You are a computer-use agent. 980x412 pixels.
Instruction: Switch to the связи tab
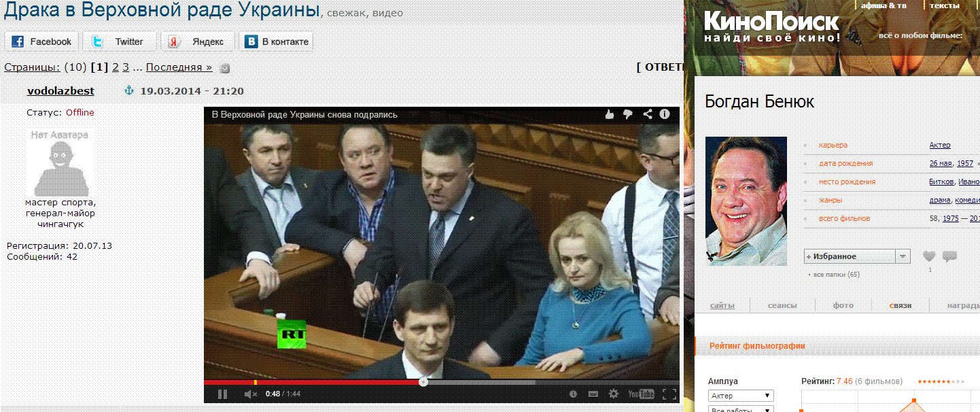click(x=900, y=305)
